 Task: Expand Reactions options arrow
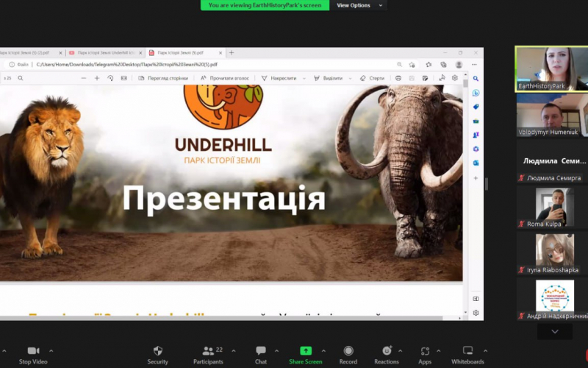pos(400,351)
